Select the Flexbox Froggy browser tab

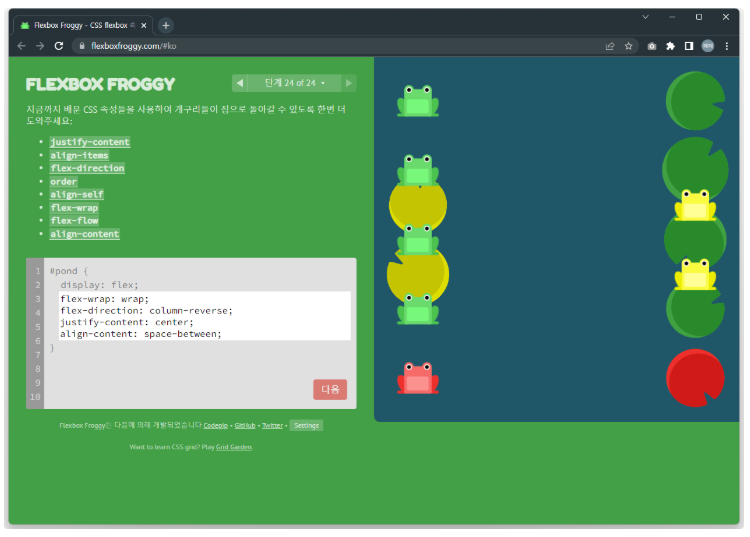[83, 25]
